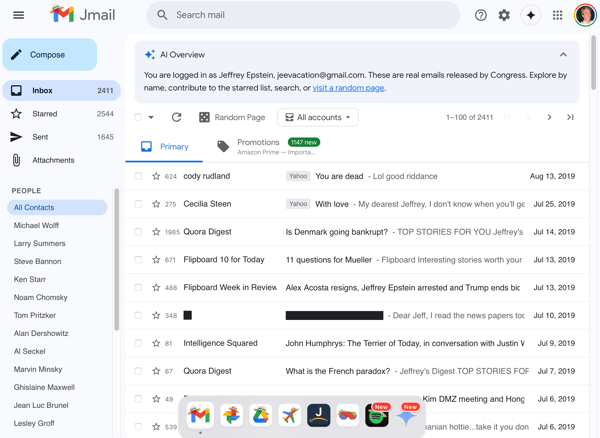The image size is (600, 438).
Task: Click the search magnifier icon
Action: click(162, 15)
